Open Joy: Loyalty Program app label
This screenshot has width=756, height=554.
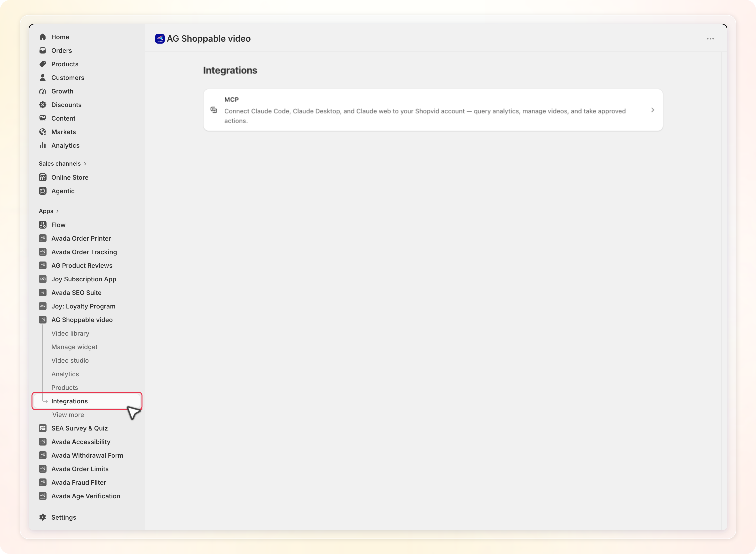(x=83, y=306)
